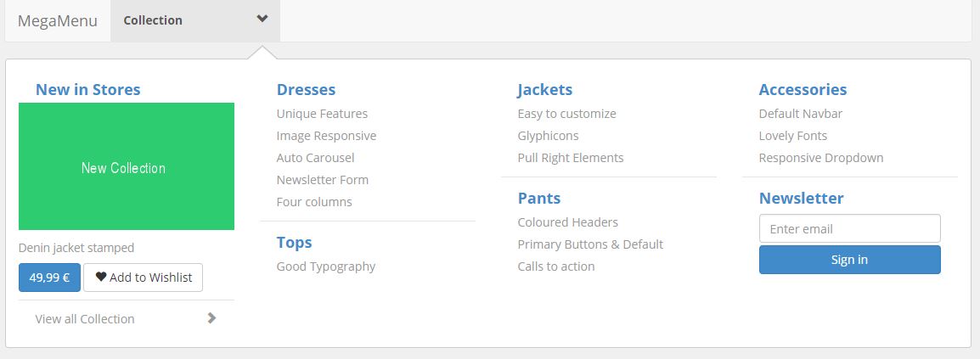Open the green New Collection image
The height and width of the screenshot is (359, 980).
click(127, 166)
